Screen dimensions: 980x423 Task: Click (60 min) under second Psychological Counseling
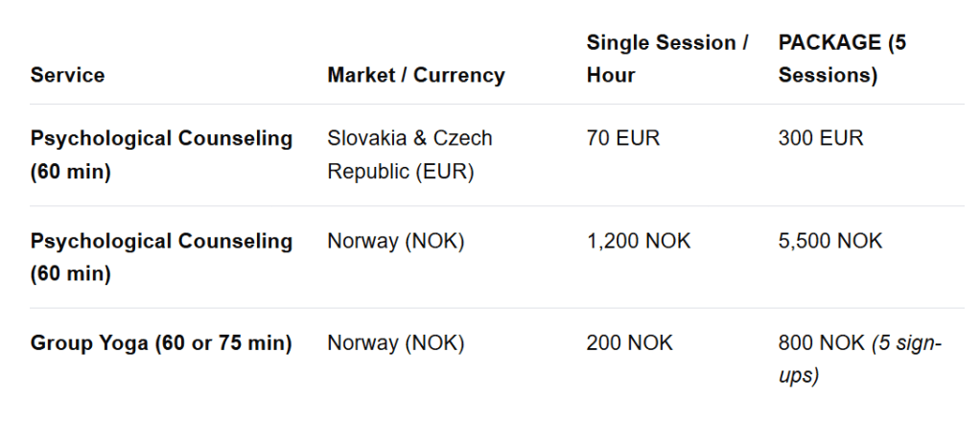(x=71, y=273)
